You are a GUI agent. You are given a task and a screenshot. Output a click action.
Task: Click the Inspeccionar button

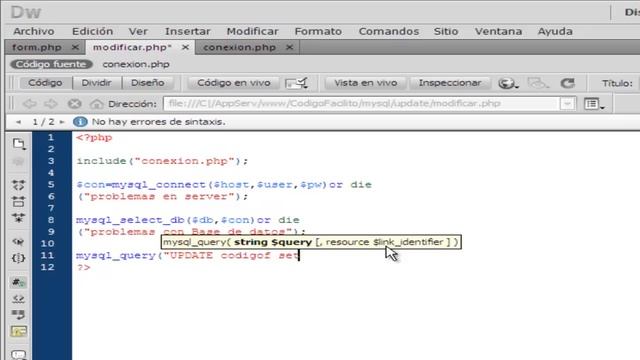(450, 83)
